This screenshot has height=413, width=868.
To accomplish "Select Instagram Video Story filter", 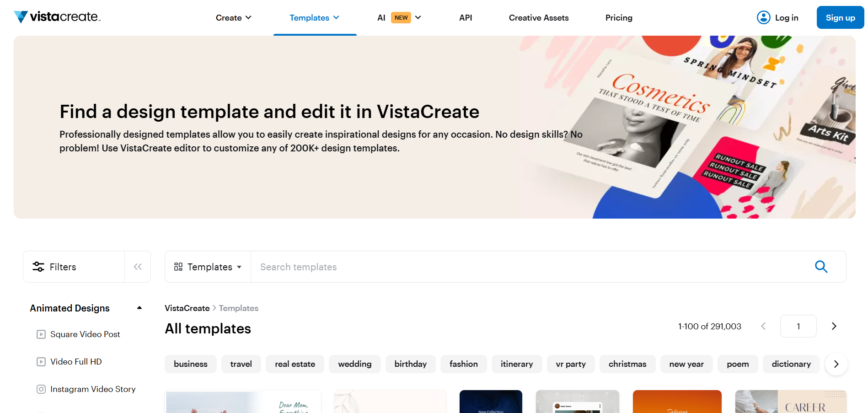I will 93,389.
